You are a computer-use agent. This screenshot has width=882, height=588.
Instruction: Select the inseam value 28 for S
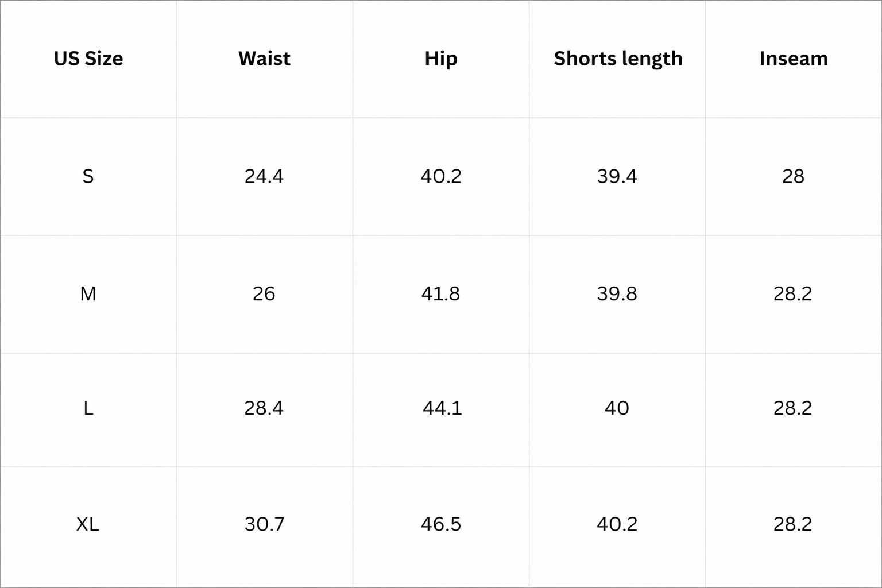point(793,176)
